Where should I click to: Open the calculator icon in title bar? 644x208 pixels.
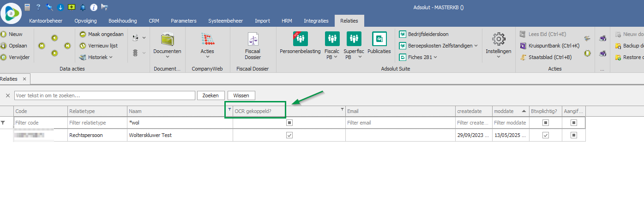point(28,7)
